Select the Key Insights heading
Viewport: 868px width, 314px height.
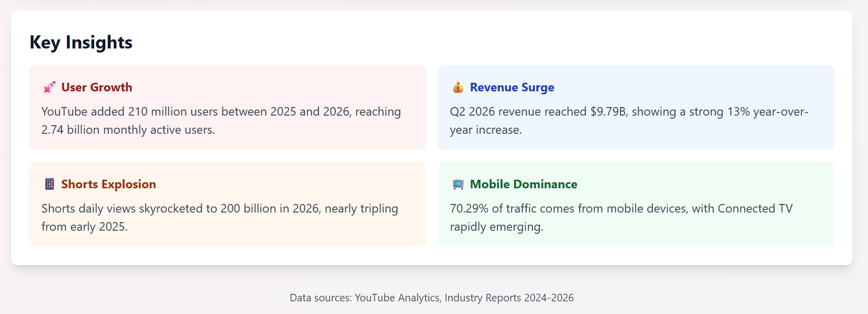[x=81, y=42]
